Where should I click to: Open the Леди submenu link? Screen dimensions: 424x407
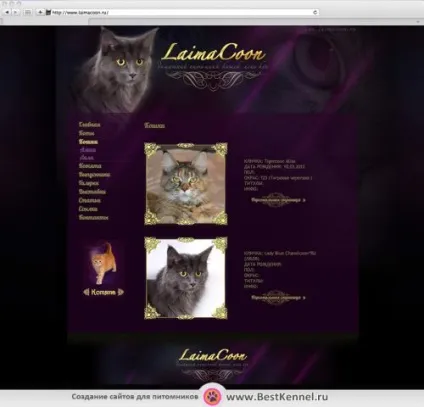point(87,158)
